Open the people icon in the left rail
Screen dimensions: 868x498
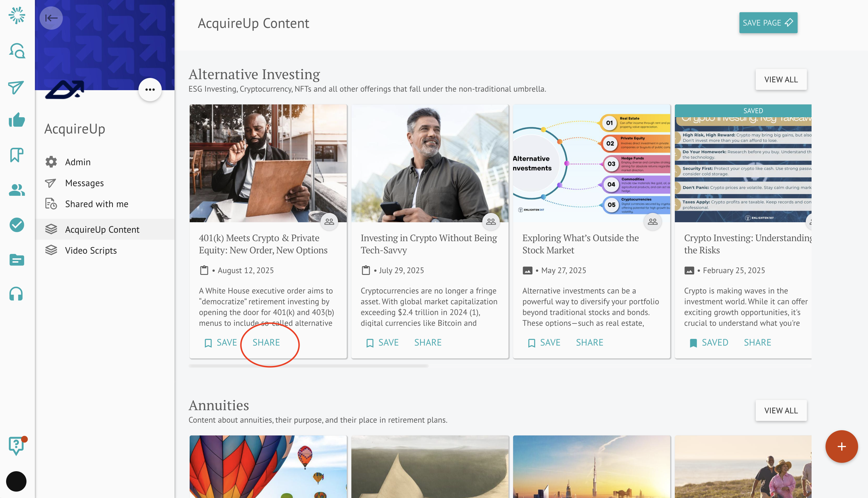(17, 190)
